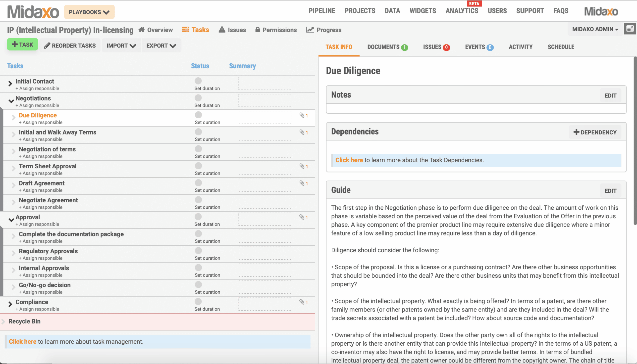Collapse the Negotiations task group
Image resolution: width=637 pixels, height=364 pixels.
coord(11,101)
